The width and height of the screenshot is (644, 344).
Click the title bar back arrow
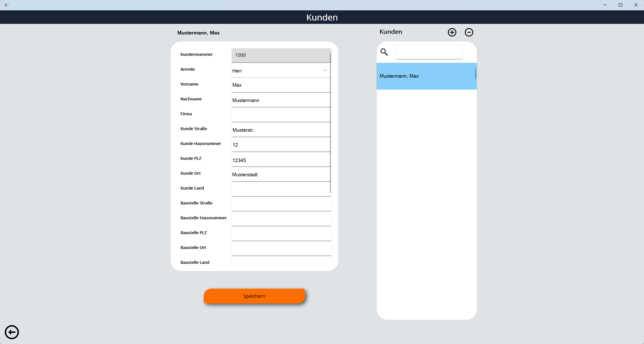tap(7, 5)
